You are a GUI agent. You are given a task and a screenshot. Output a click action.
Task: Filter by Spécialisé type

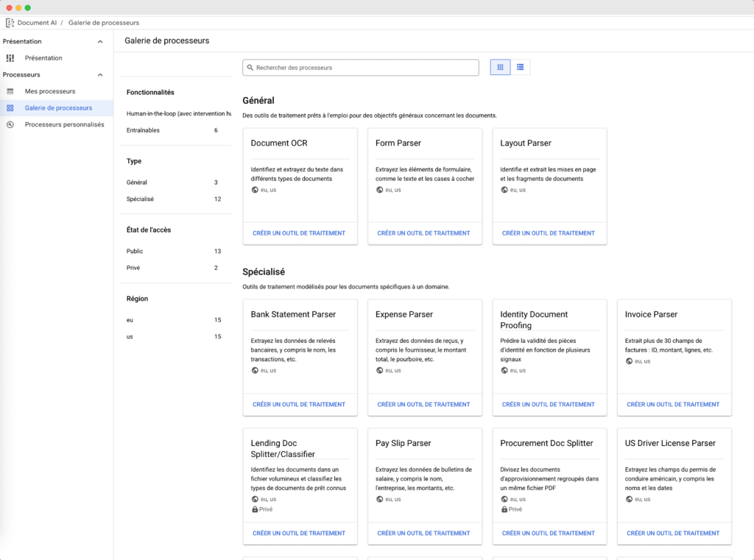(140, 199)
